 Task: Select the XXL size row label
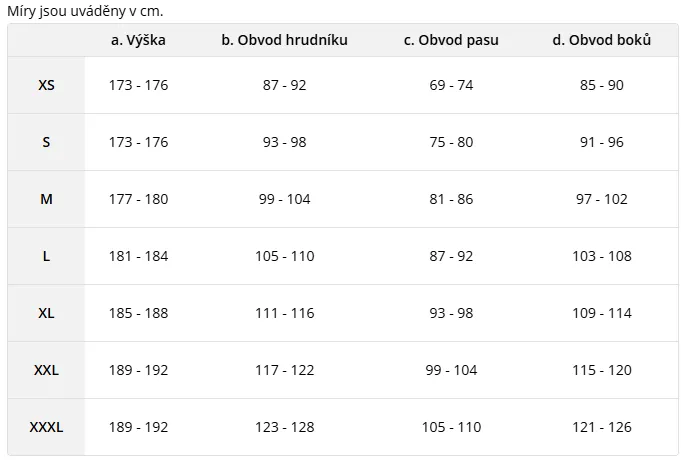pyautogui.click(x=46, y=371)
